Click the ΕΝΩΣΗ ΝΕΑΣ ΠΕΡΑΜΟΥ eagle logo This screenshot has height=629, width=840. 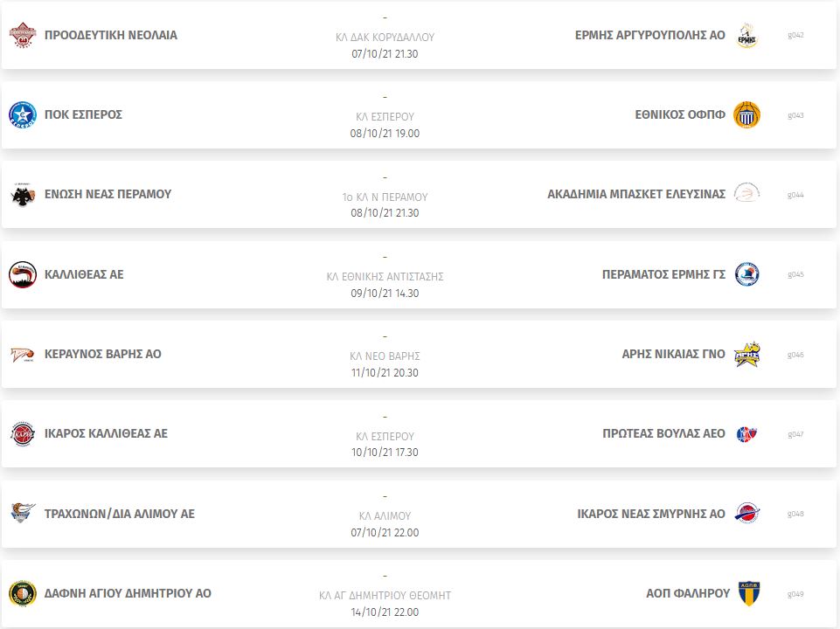[23, 195]
